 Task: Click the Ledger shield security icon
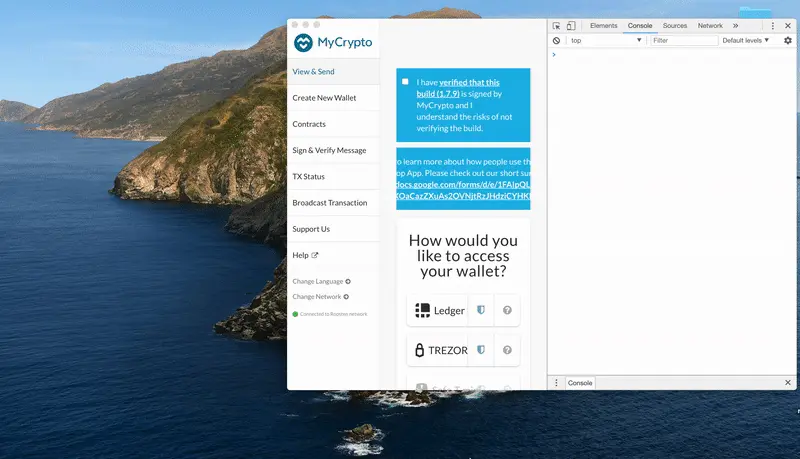point(481,310)
